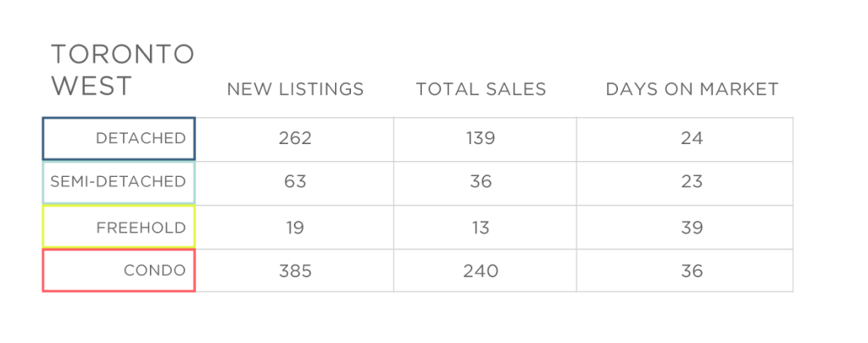Select the freehold total sales value 13

pos(481,227)
